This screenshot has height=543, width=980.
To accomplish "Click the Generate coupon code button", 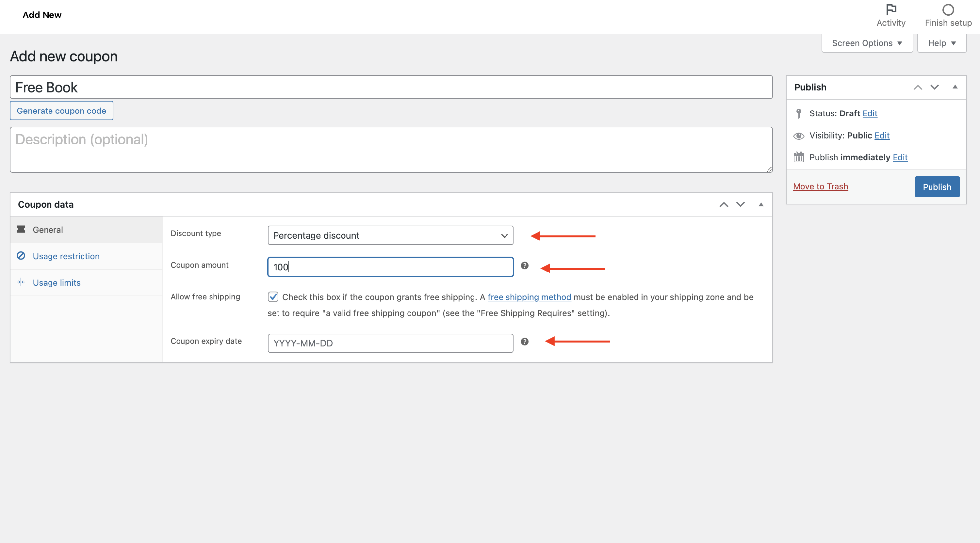I will [61, 111].
